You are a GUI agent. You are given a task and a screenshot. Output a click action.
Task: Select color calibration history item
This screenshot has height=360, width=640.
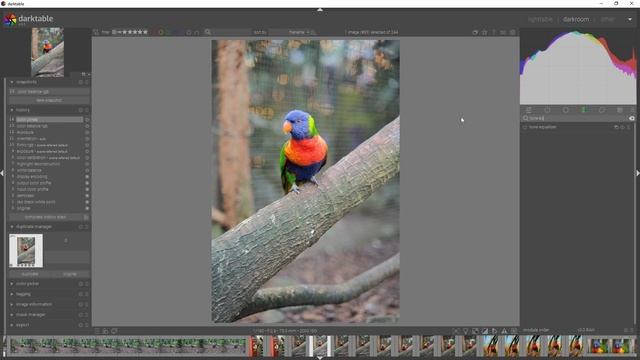(x=48, y=158)
